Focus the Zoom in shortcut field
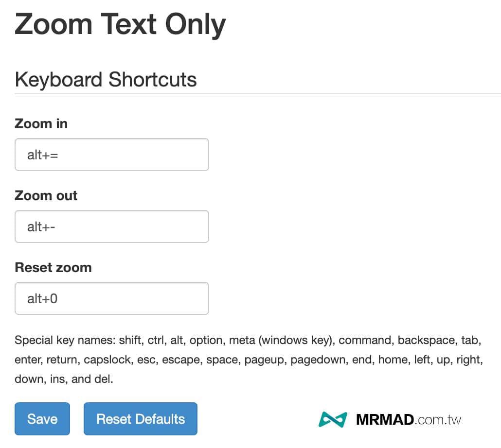This screenshot has width=501, height=448. tap(112, 155)
